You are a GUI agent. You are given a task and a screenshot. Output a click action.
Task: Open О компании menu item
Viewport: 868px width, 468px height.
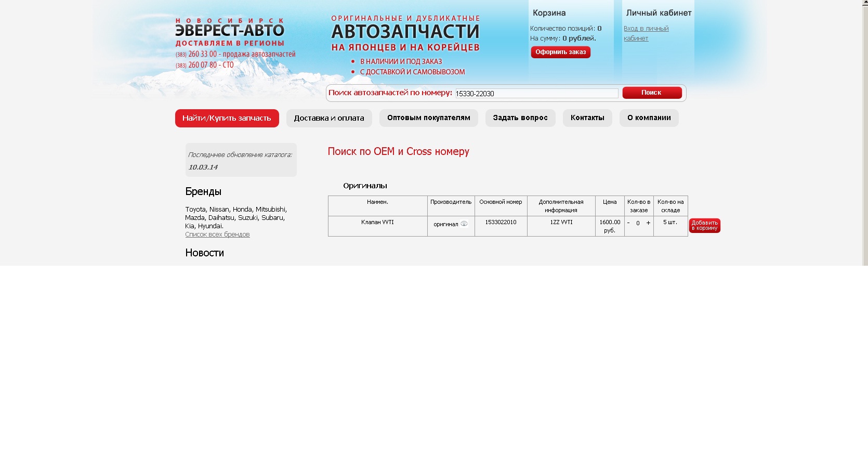click(x=649, y=118)
